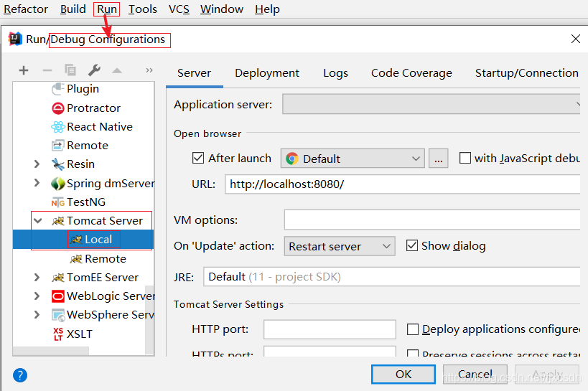Open On 'Update' action Restart server dropdown
Viewport: 588px width, 391px height.
340,246
